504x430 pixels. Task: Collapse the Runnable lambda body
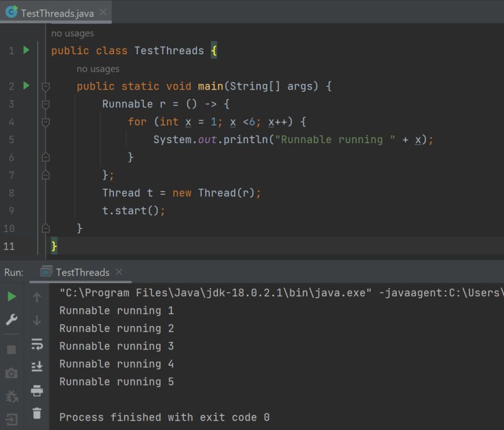45,104
